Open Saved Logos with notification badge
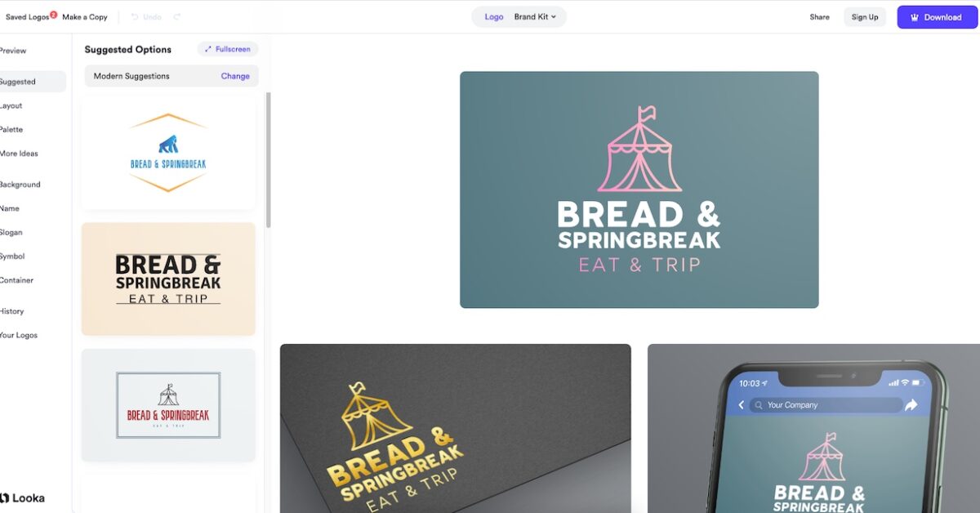980x513 pixels. 31,16
